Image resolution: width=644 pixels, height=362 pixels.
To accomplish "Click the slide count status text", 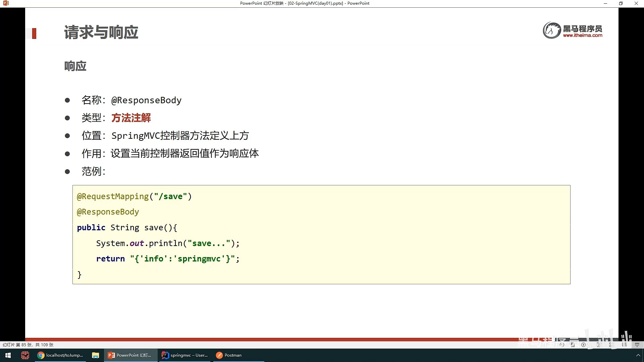I will [x=28, y=345].
